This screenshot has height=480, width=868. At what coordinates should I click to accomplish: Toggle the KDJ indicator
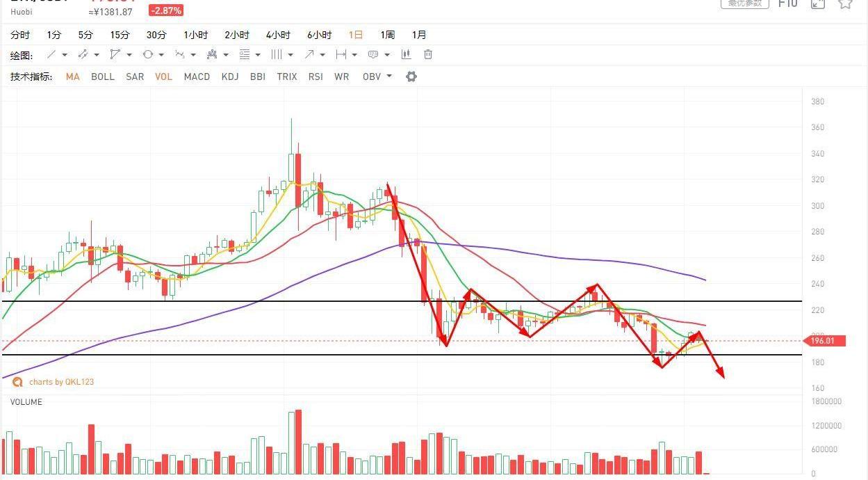[x=230, y=77]
